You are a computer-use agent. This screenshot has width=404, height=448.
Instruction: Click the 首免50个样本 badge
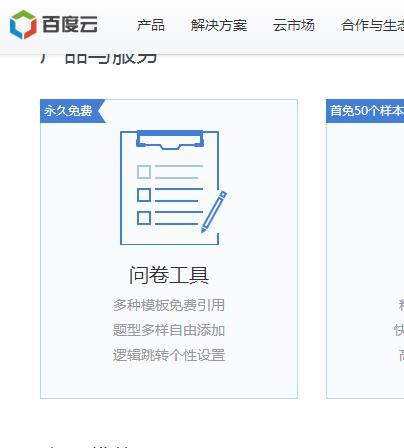365,111
